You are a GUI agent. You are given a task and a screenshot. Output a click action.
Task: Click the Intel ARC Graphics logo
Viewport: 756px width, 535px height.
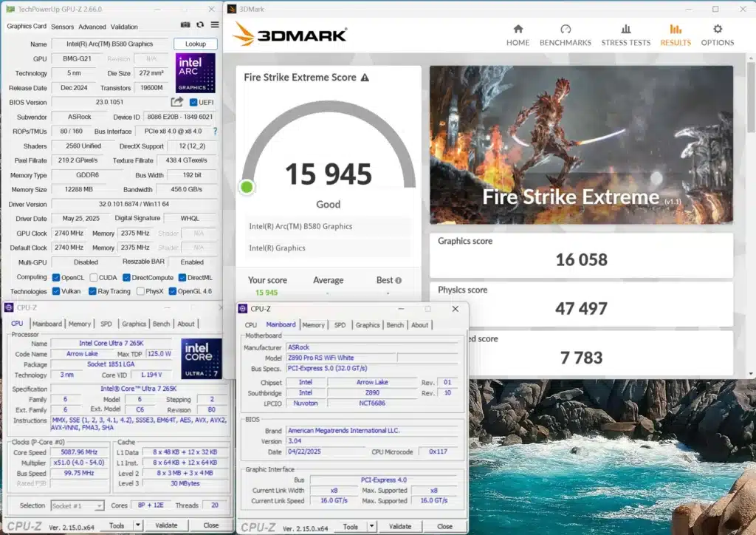tap(195, 73)
